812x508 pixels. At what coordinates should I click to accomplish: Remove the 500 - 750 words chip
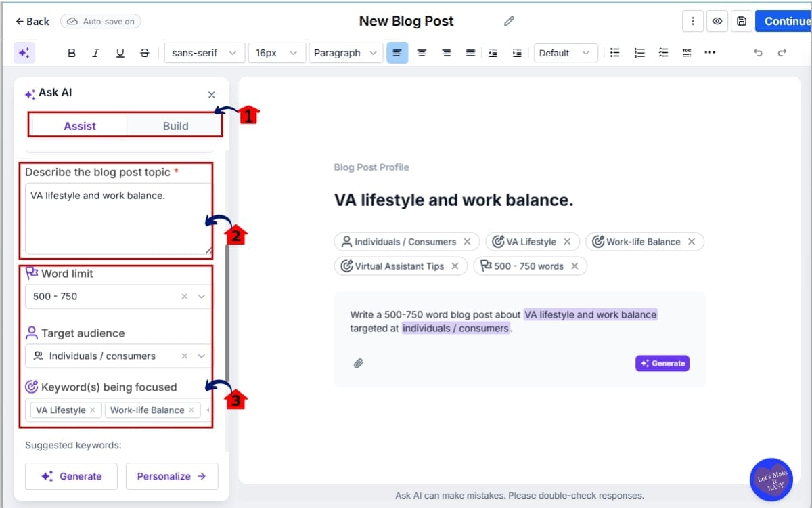[x=574, y=266]
